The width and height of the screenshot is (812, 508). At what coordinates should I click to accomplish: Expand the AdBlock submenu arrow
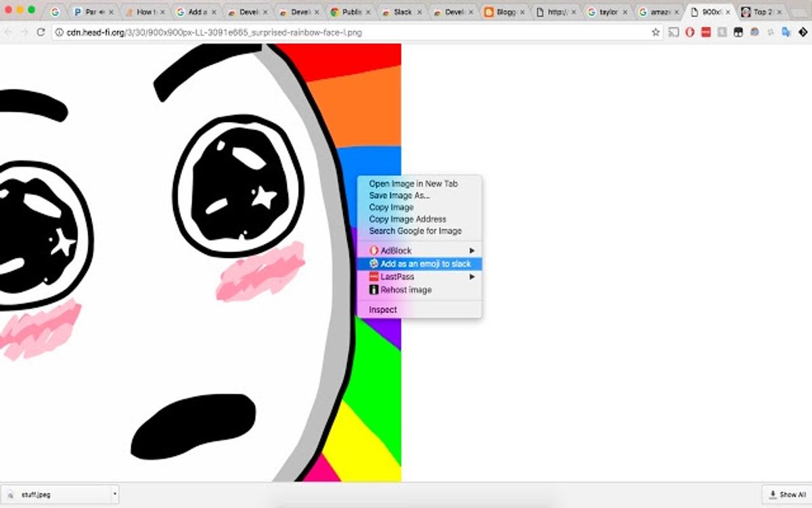(x=472, y=251)
